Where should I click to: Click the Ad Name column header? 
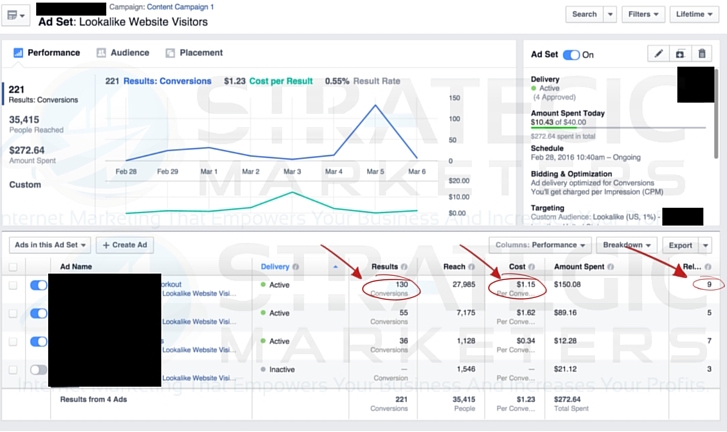click(76, 267)
